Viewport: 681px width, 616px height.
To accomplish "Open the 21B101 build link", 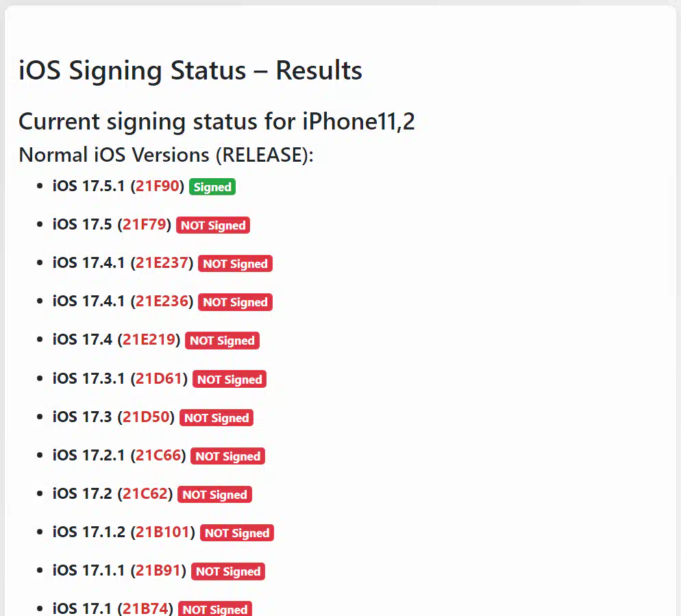I will click(x=163, y=532).
